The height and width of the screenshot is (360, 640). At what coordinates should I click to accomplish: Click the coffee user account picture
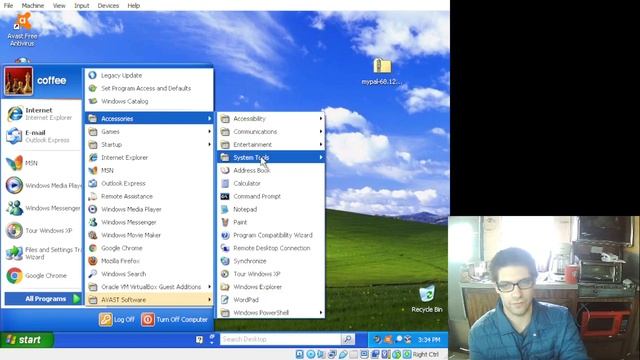(18, 81)
